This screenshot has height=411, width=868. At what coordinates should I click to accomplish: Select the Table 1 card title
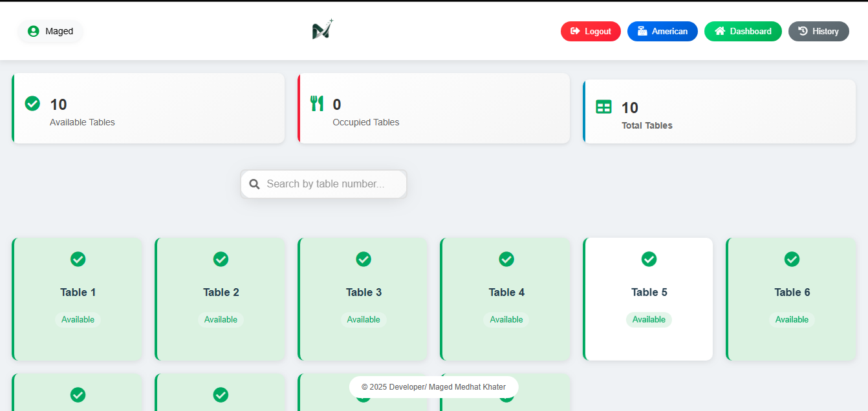click(78, 292)
